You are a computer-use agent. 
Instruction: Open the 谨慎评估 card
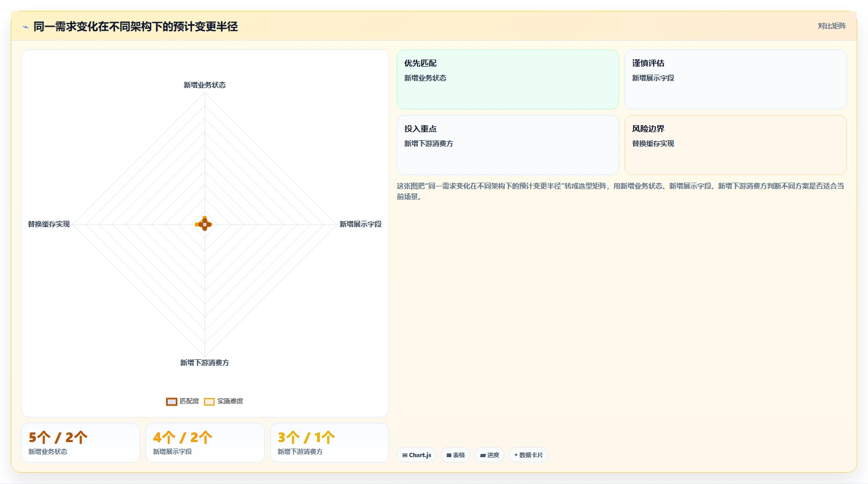coord(735,80)
